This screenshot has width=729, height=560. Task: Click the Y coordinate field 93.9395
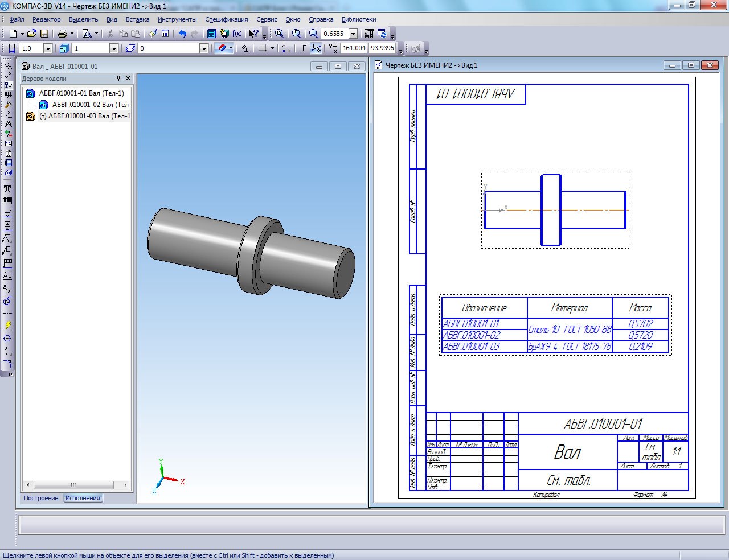pyautogui.click(x=382, y=48)
